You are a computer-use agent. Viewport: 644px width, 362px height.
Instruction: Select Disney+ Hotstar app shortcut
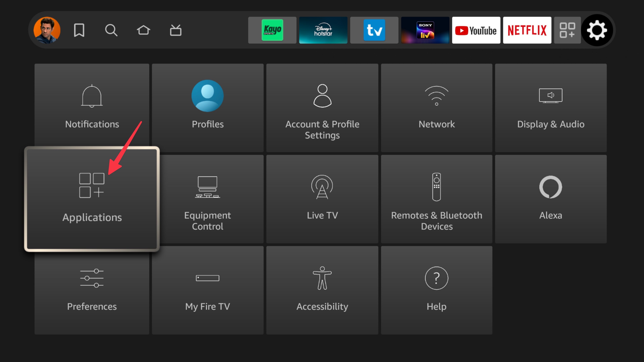(323, 30)
